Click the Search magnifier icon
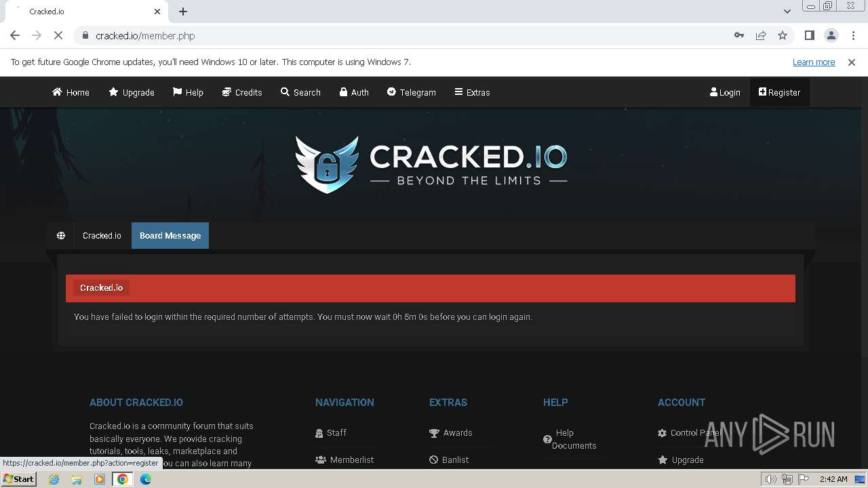Viewport: 868px width, 488px height. click(x=285, y=92)
